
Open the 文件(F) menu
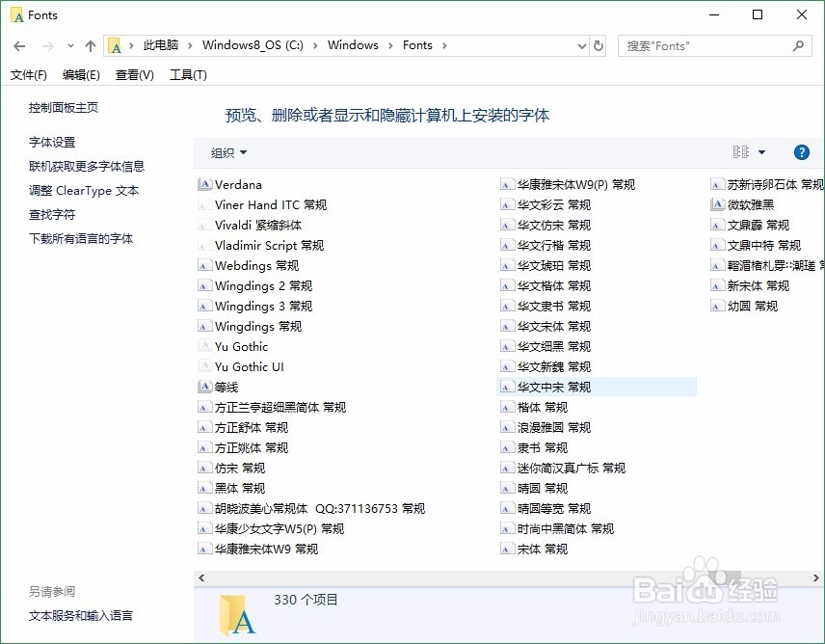point(28,75)
